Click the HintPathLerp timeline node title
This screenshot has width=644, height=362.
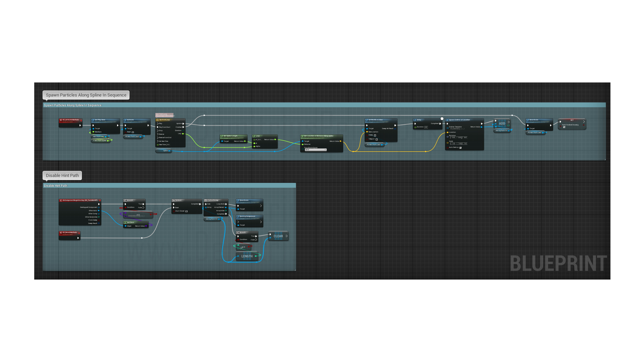(x=170, y=120)
